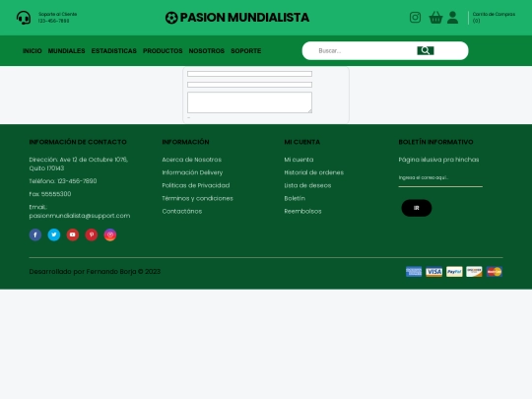Screen dimensions: 532x399
Task: Open the Instagram footer icon
Action: coord(110,234)
